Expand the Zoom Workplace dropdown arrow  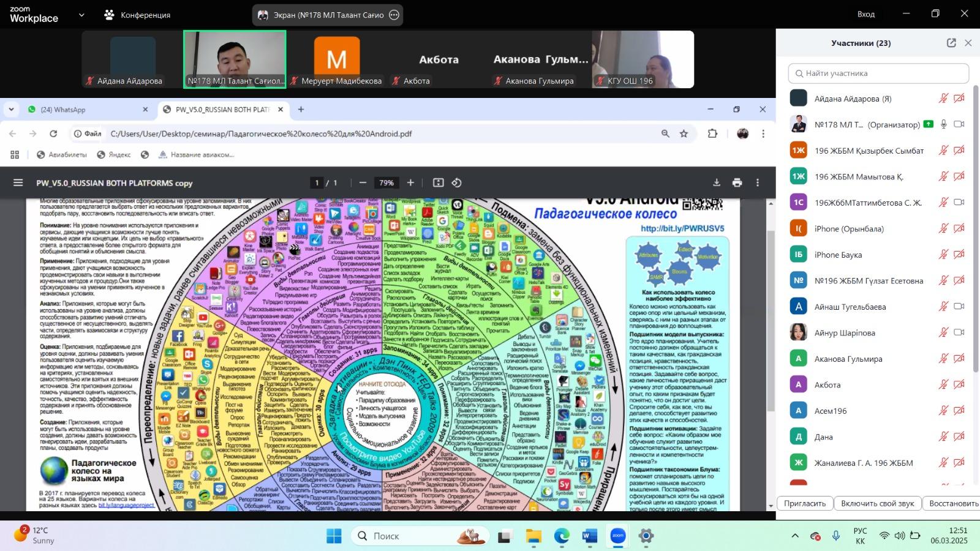click(81, 15)
